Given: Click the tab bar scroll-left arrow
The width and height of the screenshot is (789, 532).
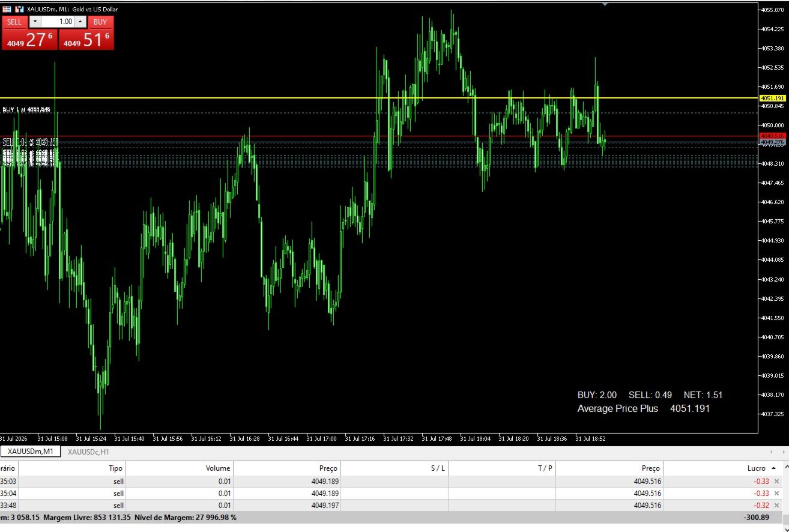Looking at the screenshot, I should 771,452.
